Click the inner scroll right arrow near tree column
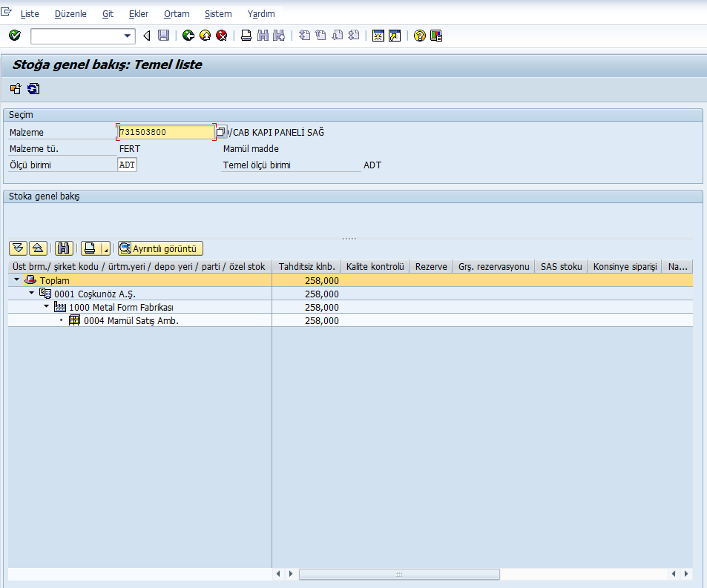This screenshot has height=588, width=707. tap(291, 574)
